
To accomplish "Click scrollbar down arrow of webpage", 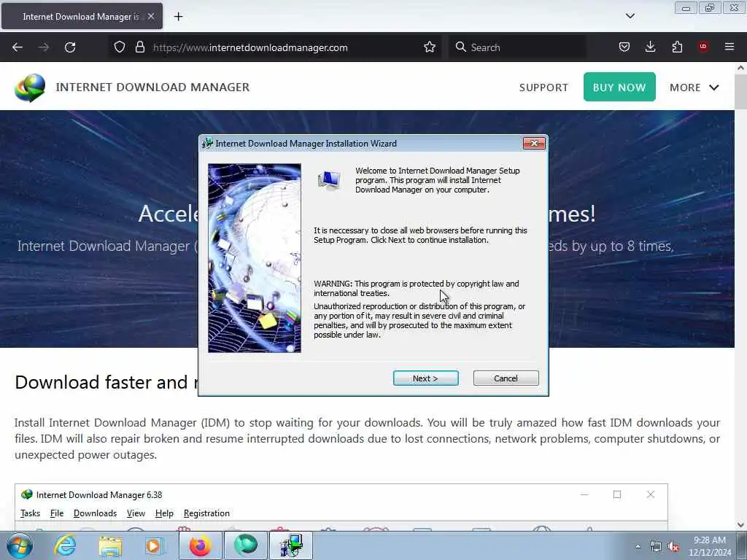I will (740, 525).
